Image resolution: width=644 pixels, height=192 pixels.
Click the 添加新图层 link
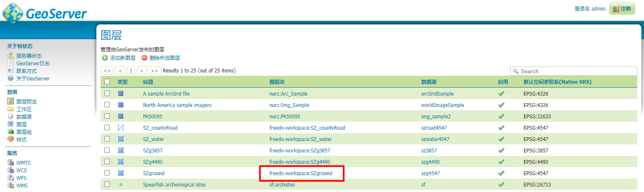pyautogui.click(x=122, y=58)
